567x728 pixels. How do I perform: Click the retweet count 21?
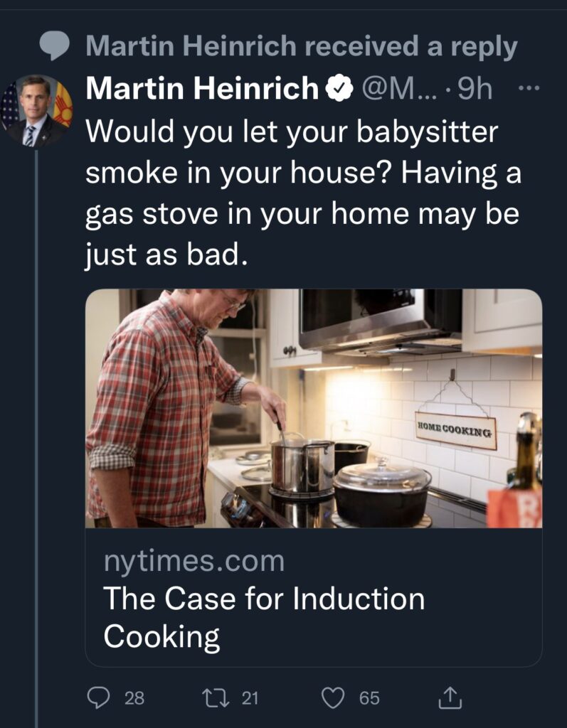click(250, 699)
